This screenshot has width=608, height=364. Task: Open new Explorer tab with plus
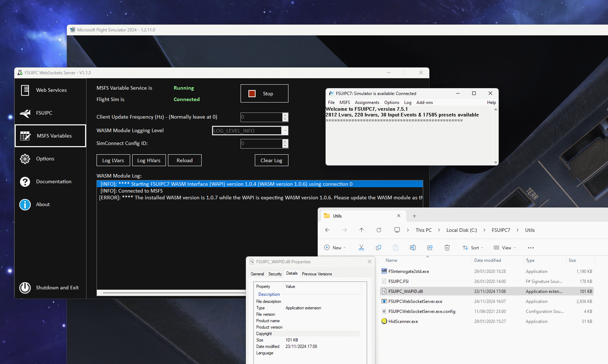415,216
